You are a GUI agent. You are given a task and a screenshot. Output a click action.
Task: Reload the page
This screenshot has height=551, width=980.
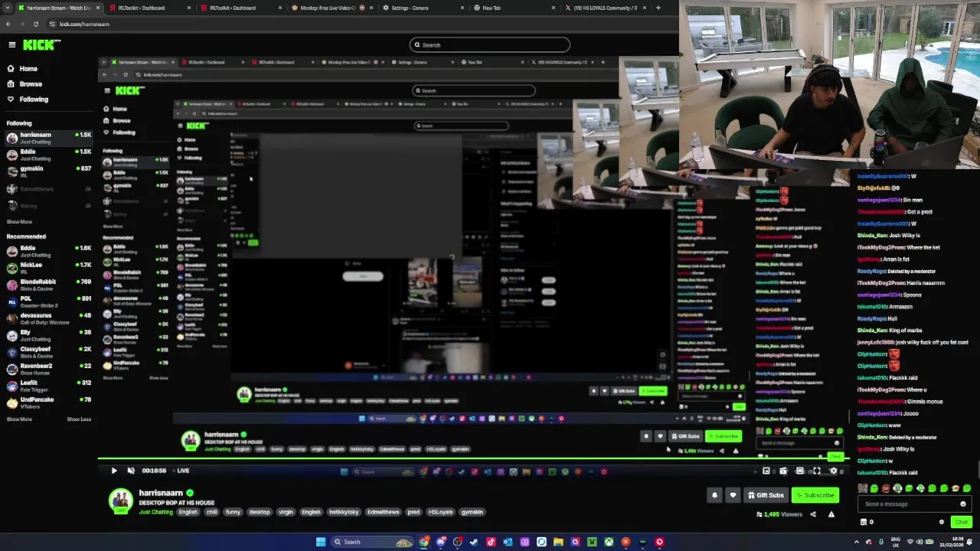click(35, 24)
